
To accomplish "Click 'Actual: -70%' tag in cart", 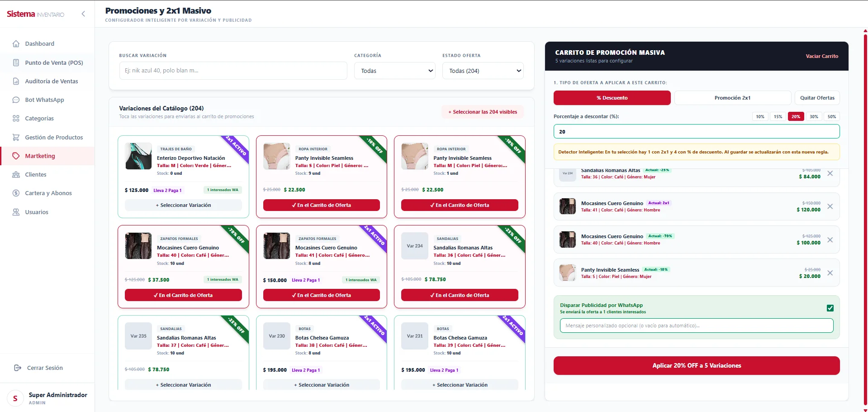I will point(660,236).
